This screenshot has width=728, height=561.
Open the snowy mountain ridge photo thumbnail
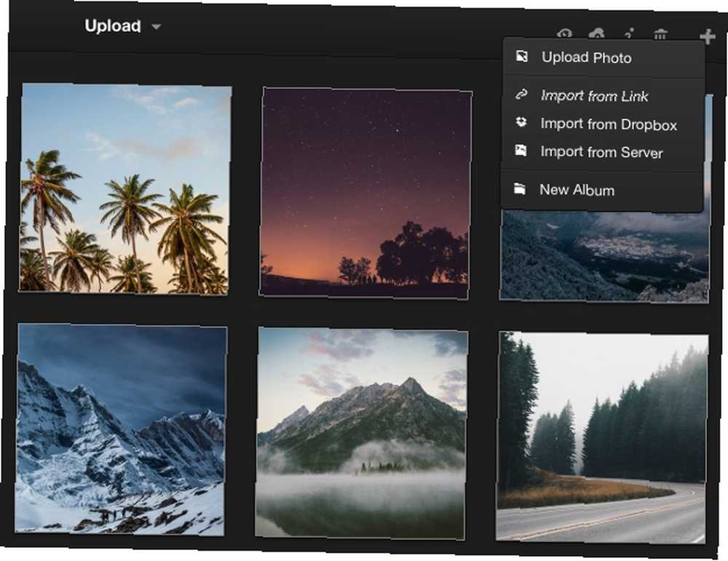tap(121, 430)
